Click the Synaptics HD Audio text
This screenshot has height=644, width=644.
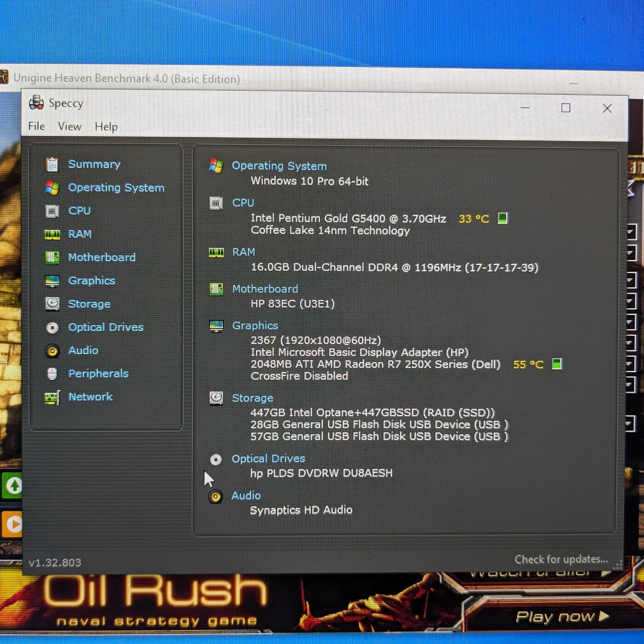tap(301, 510)
